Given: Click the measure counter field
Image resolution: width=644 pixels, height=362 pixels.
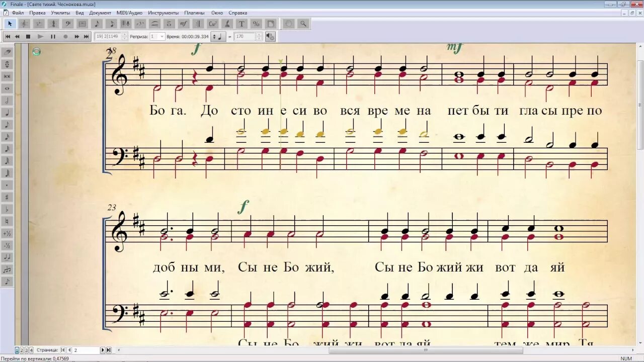Looking at the screenshot, I should click(x=108, y=37).
